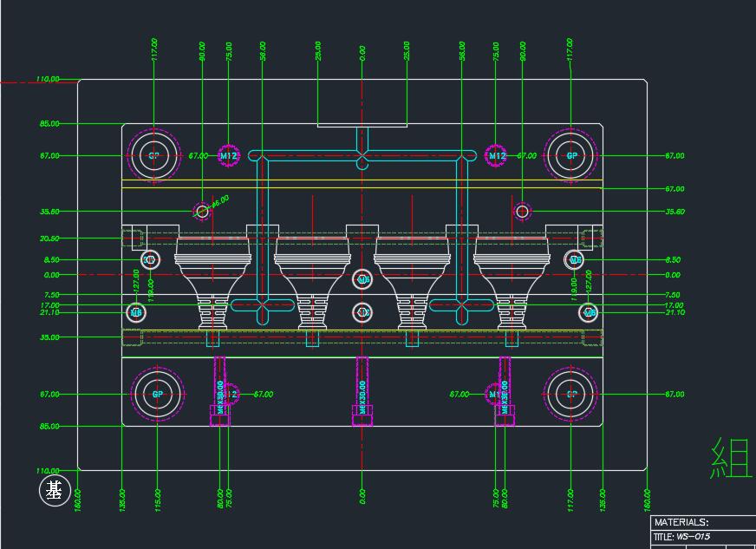The image size is (756, 549).
Task: Select the 110.00 dimension at top left
Action: 48,80
